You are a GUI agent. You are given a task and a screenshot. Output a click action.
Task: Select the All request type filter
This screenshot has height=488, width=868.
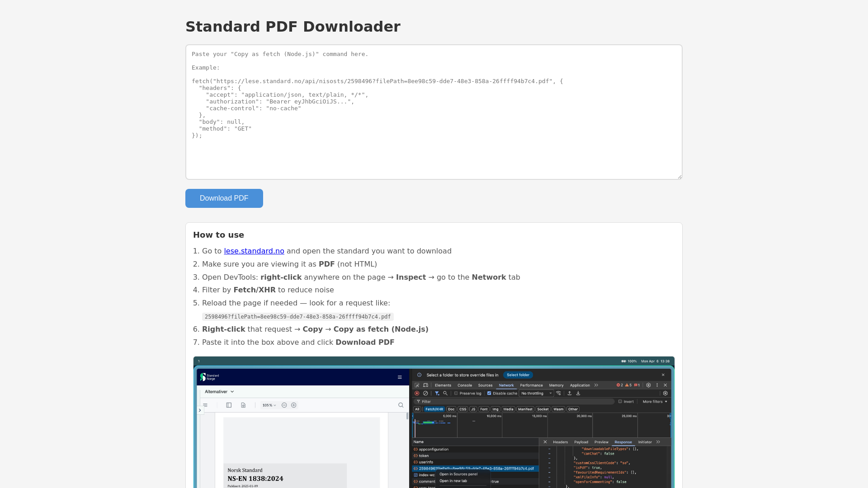click(x=417, y=409)
